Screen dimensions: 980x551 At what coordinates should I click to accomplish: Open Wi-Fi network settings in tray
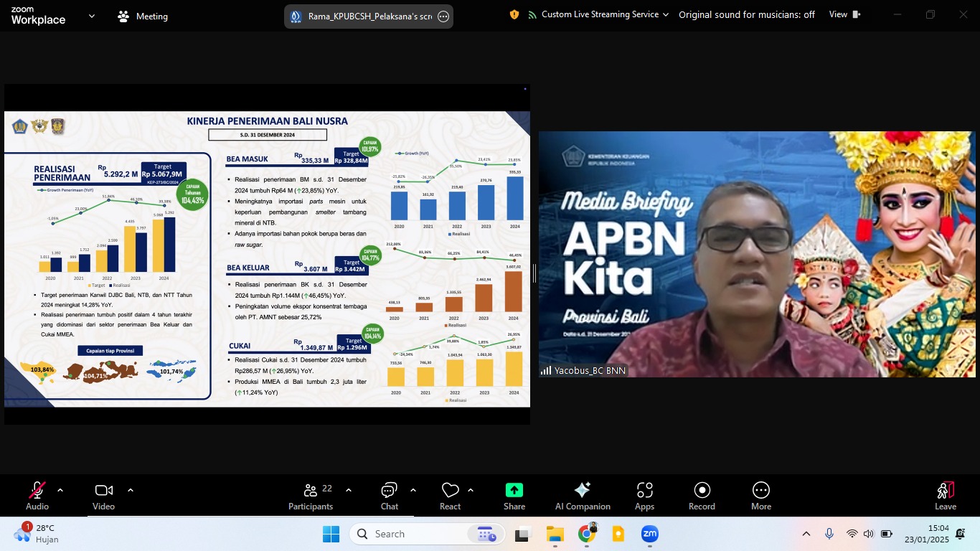(852, 534)
